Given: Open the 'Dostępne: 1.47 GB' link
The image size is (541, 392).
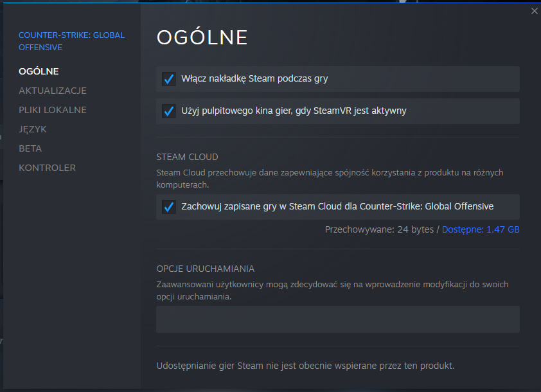Looking at the screenshot, I should coord(481,229).
